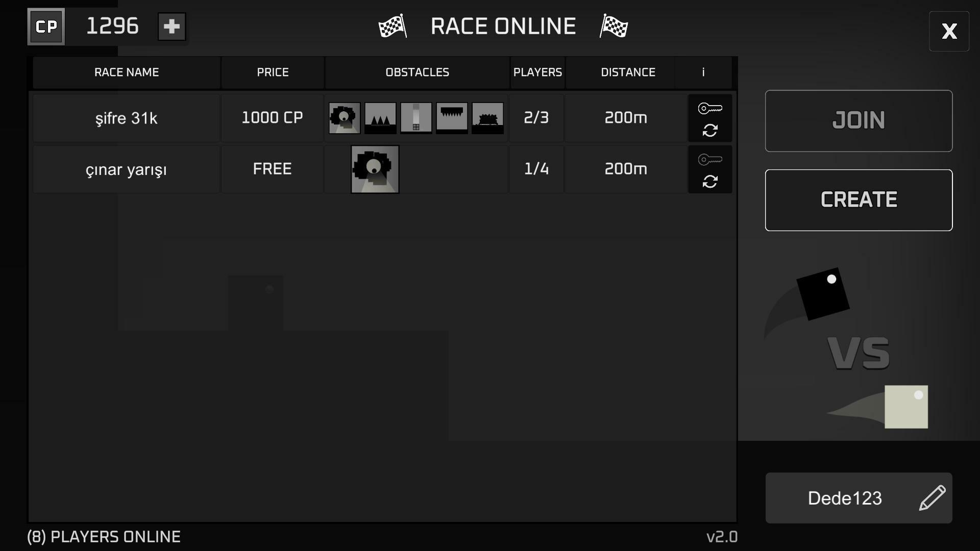The width and height of the screenshot is (980, 551).
Task: Click the pencil icon to edit username
Action: 932,498
